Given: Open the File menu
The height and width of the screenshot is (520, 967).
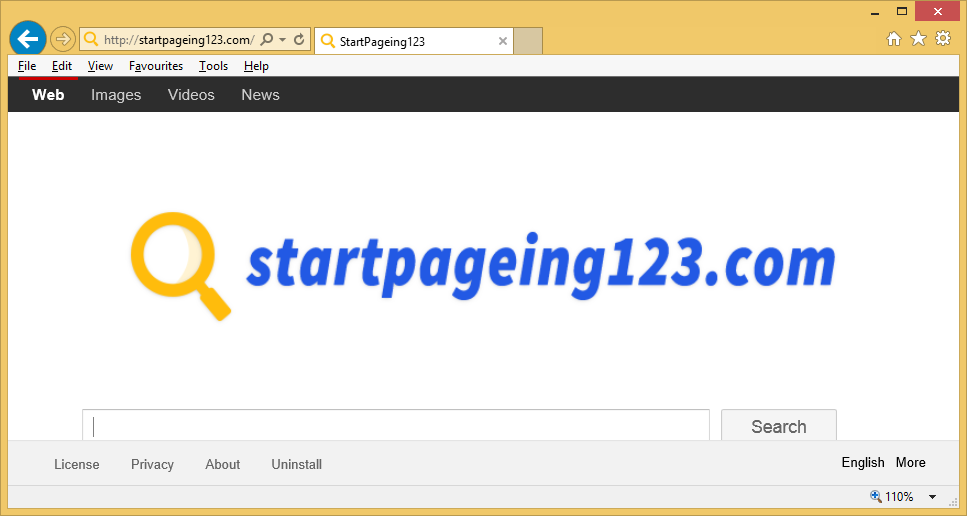Looking at the screenshot, I should pyautogui.click(x=27, y=66).
